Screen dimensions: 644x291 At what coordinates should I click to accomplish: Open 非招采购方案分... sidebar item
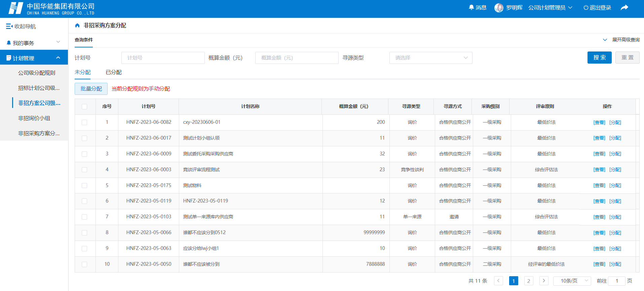pos(39,133)
